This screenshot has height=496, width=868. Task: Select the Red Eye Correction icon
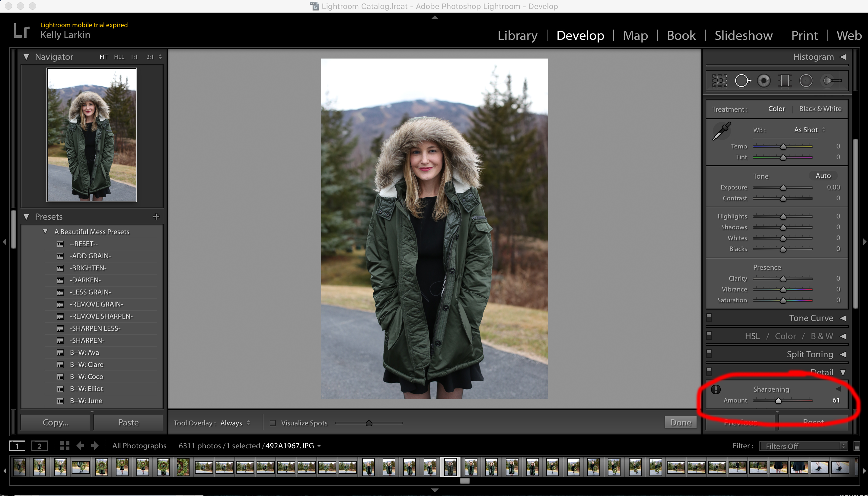tap(764, 80)
